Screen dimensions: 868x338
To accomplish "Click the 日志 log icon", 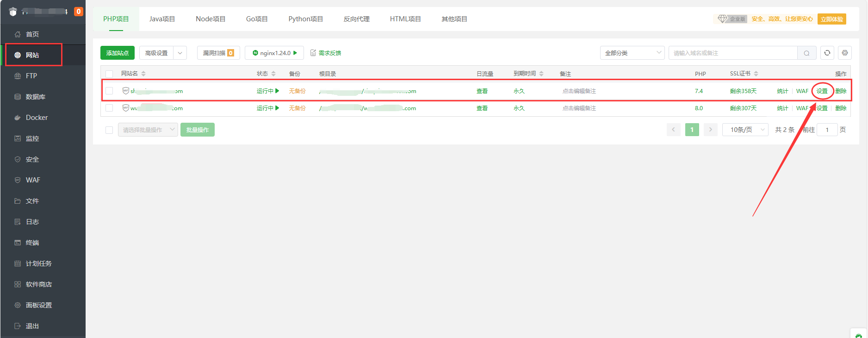I will click(x=18, y=222).
